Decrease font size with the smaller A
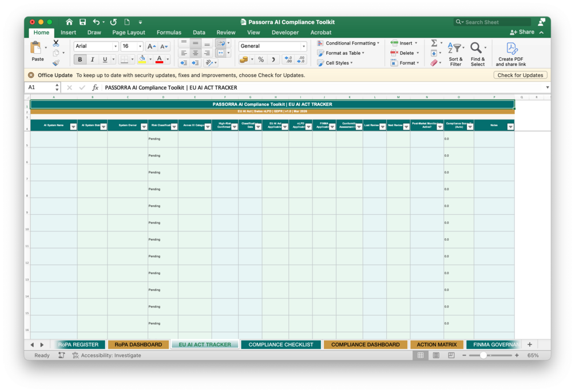 pos(164,46)
